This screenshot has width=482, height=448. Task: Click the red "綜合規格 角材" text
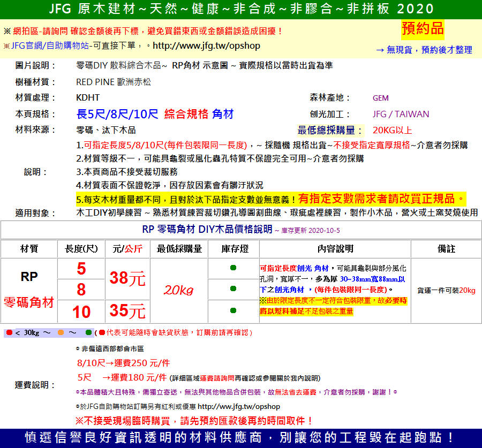point(199,114)
